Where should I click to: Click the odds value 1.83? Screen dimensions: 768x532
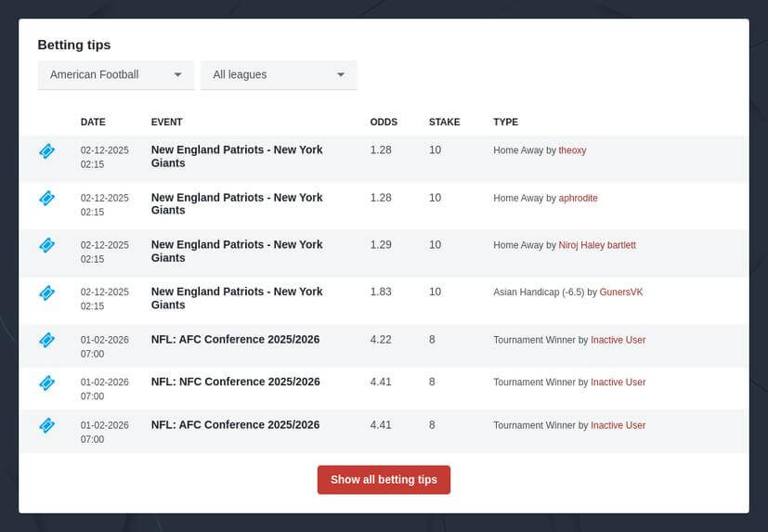tap(381, 292)
